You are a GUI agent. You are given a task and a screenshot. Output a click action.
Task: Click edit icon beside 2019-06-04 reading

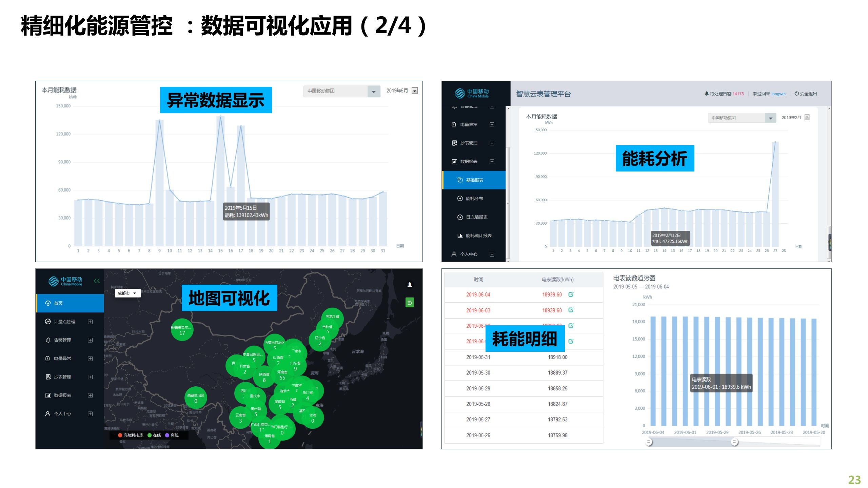pyautogui.click(x=571, y=294)
